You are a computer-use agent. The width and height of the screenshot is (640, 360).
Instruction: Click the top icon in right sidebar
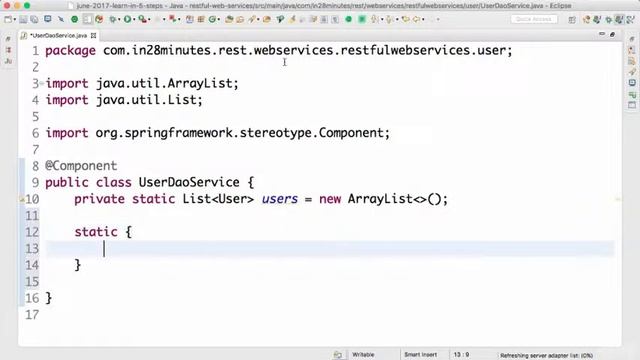tap(632, 39)
